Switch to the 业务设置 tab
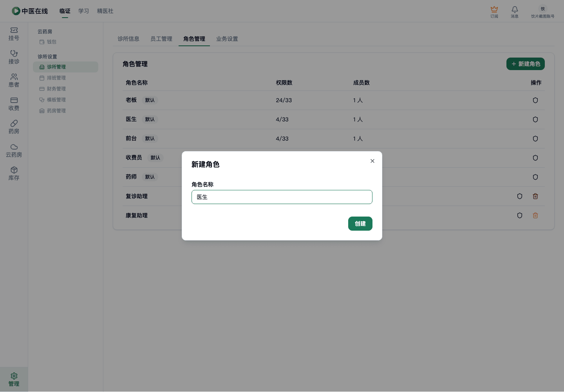 point(227,39)
